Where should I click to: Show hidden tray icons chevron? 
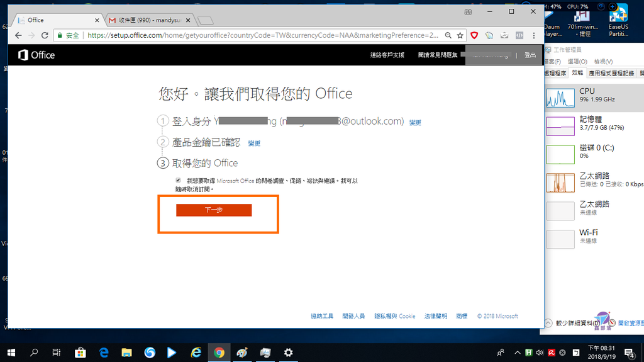[518, 353]
